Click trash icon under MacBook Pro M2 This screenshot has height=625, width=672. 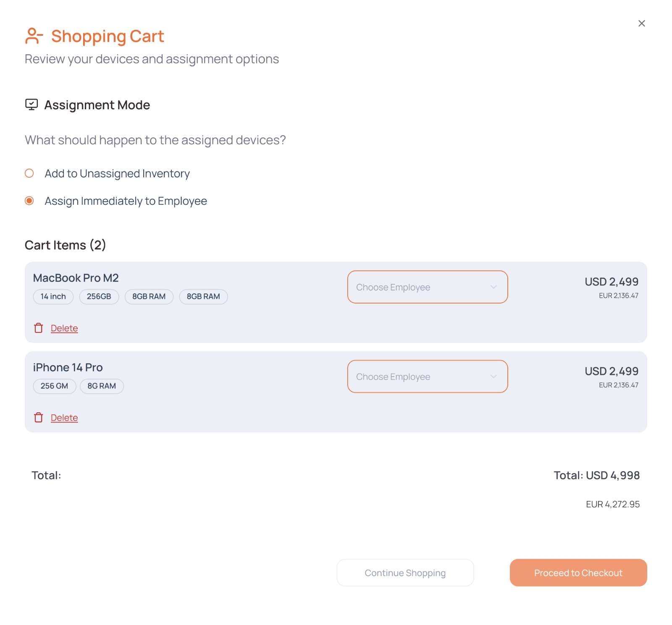pos(39,328)
